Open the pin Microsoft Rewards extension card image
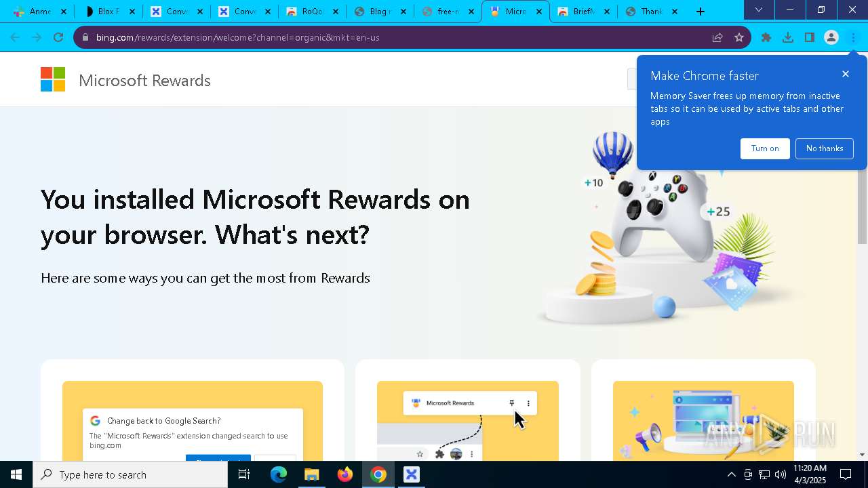The image size is (868, 488). pos(468,421)
